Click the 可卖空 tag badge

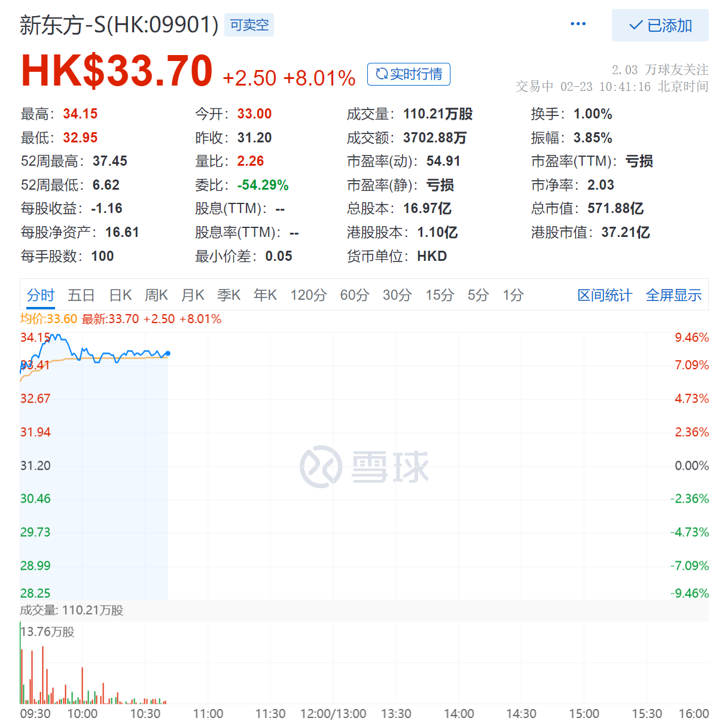pos(249,25)
